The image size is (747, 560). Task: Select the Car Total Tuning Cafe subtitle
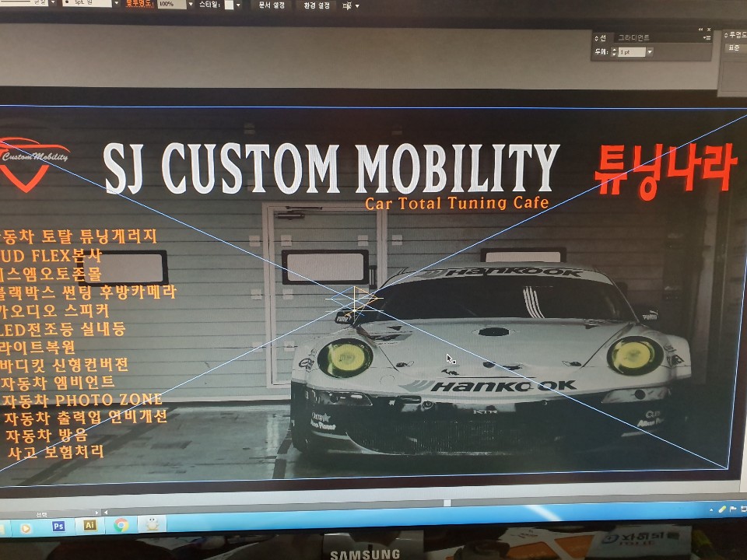pyautogui.click(x=457, y=203)
